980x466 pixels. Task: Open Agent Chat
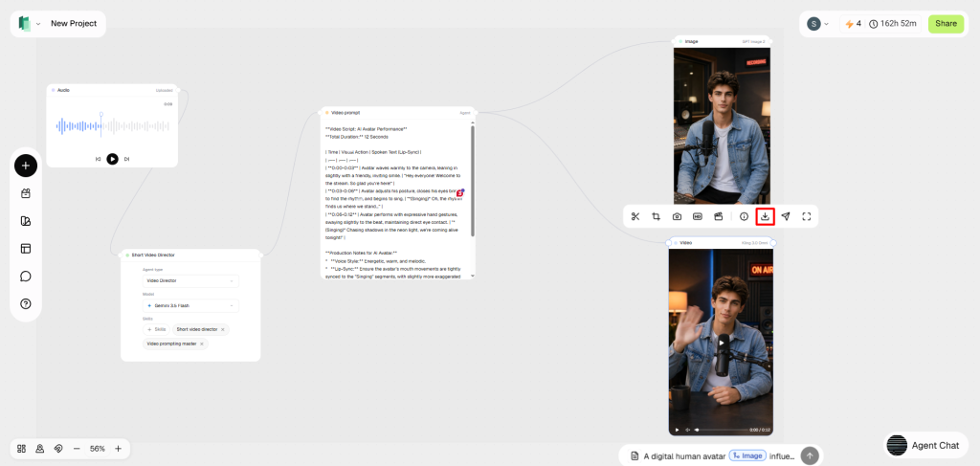tap(925, 445)
